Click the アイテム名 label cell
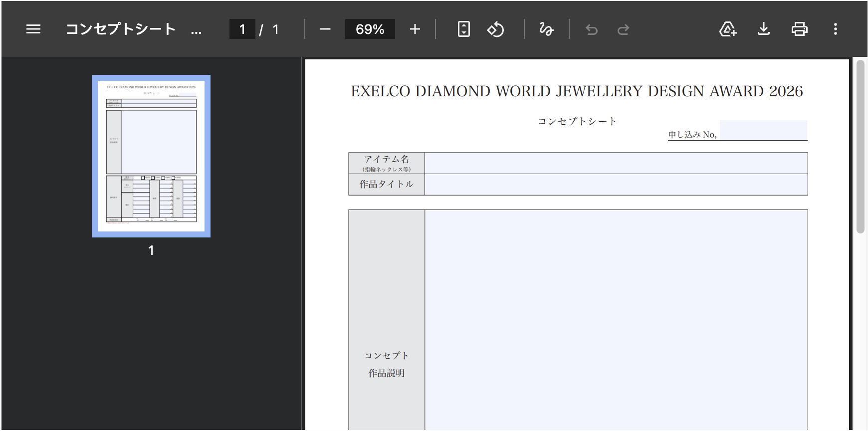 (x=387, y=163)
